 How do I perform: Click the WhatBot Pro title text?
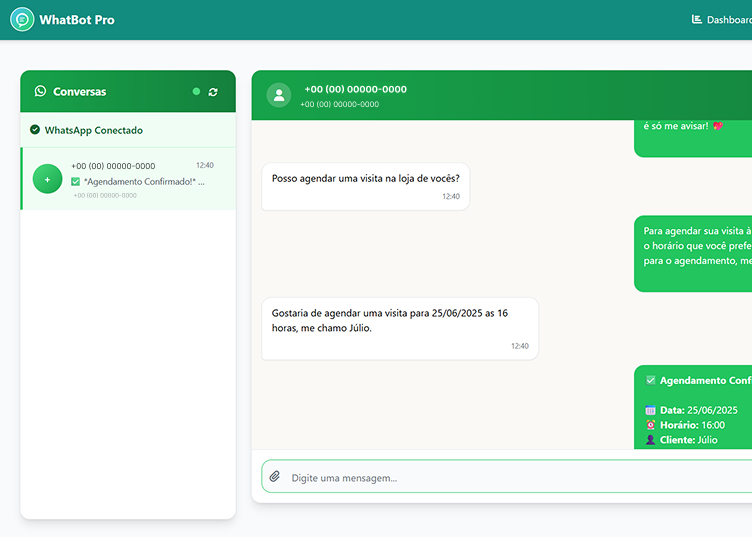click(x=77, y=20)
